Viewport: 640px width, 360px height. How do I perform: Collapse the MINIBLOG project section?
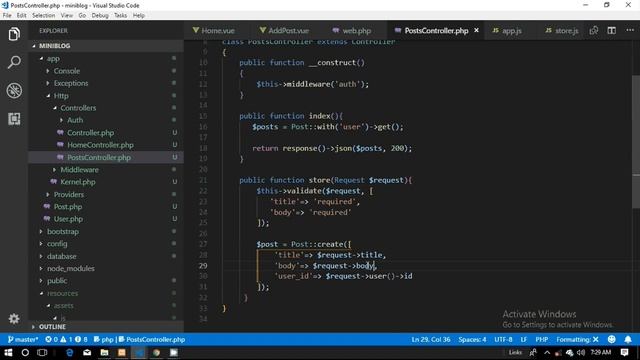[x=34, y=46]
